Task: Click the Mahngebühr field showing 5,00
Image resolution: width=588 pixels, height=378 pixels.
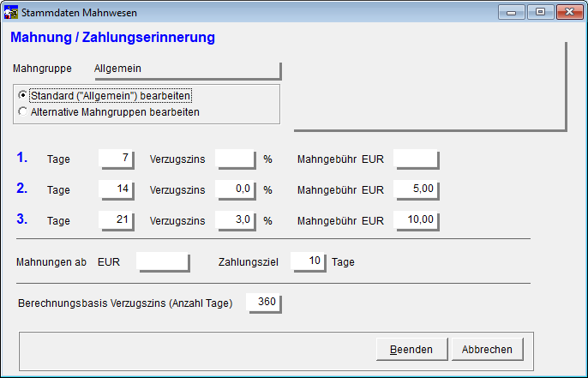Action: (417, 189)
